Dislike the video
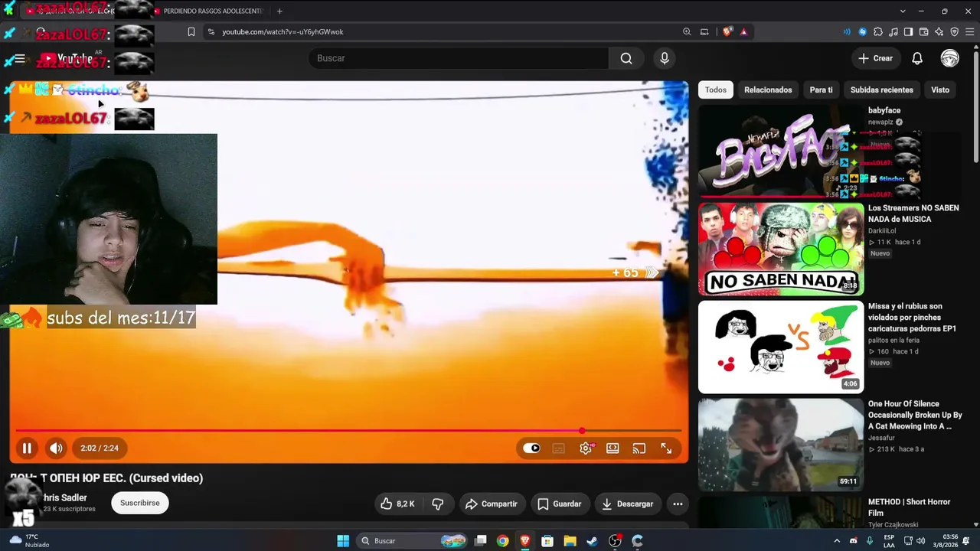980x551 pixels. (x=438, y=504)
